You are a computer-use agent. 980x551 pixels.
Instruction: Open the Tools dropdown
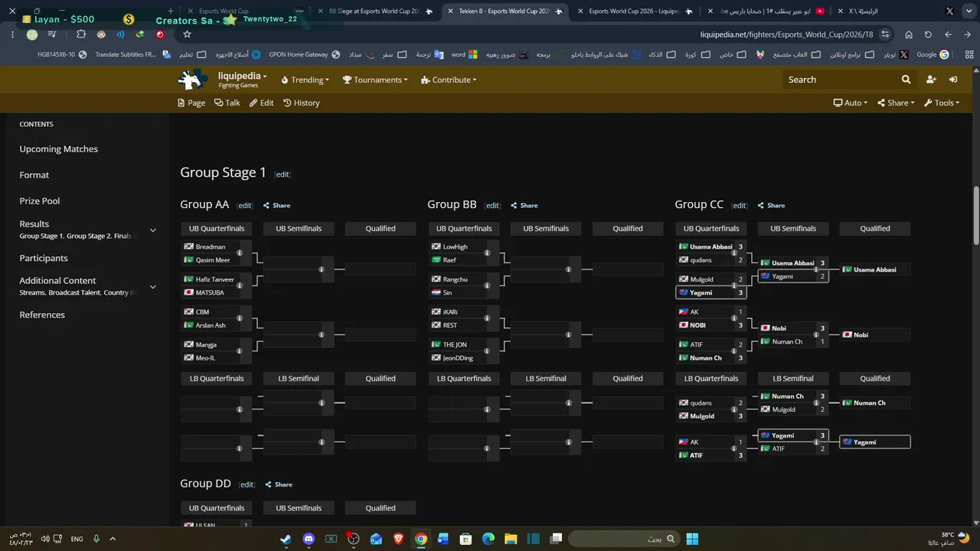942,103
